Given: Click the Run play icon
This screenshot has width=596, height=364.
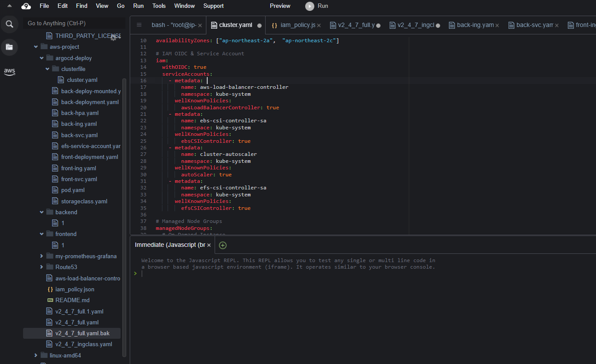Looking at the screenshot, I should click(310, 6).
